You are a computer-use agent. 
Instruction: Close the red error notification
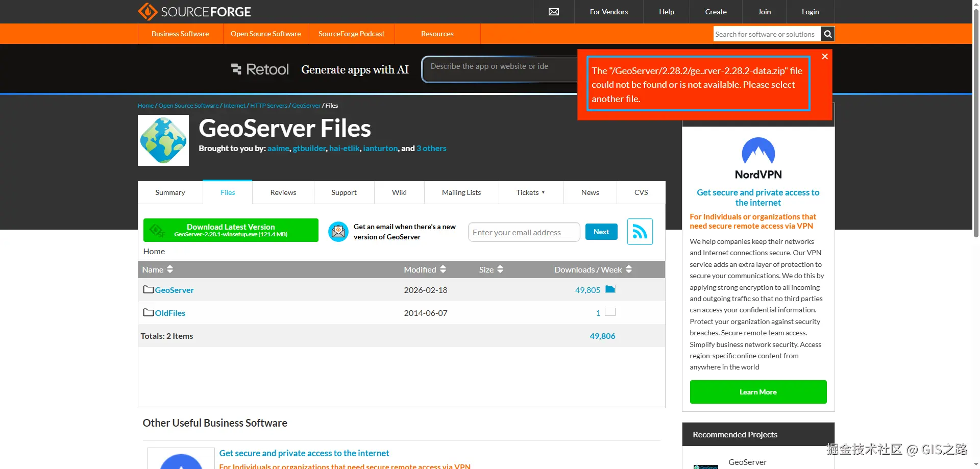click(x=825, y=57)
